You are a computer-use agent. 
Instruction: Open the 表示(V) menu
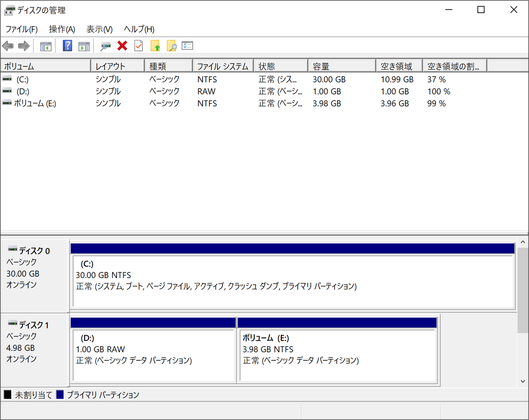click(x=99, y=29)
